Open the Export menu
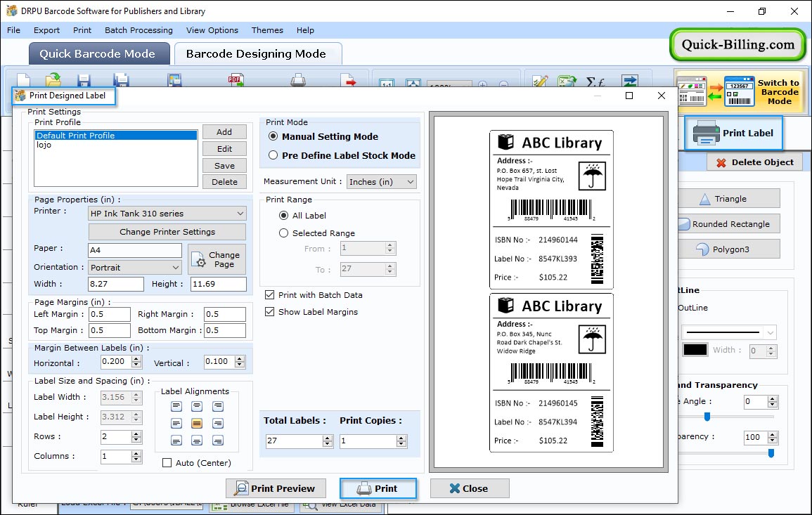This screenshot has height=515, width=812. [46, 30]
